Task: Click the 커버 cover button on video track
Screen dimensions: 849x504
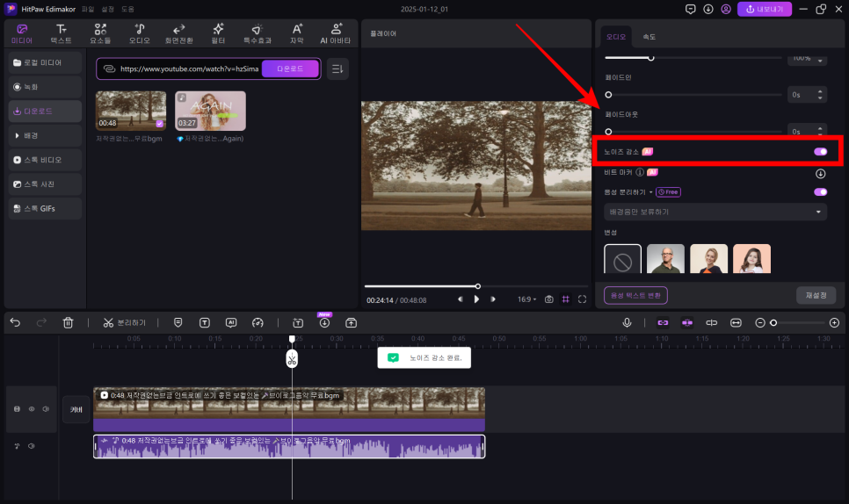Action: click(76, 409)
